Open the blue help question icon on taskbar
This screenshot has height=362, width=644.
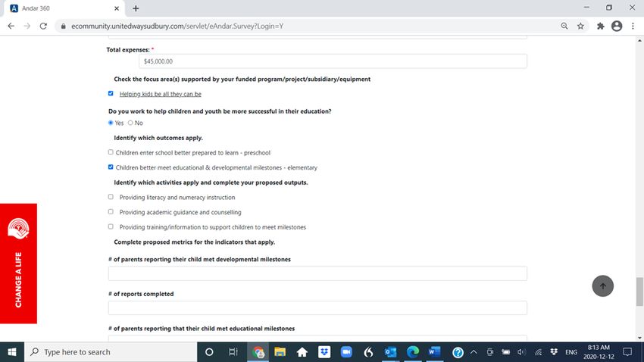458,352
